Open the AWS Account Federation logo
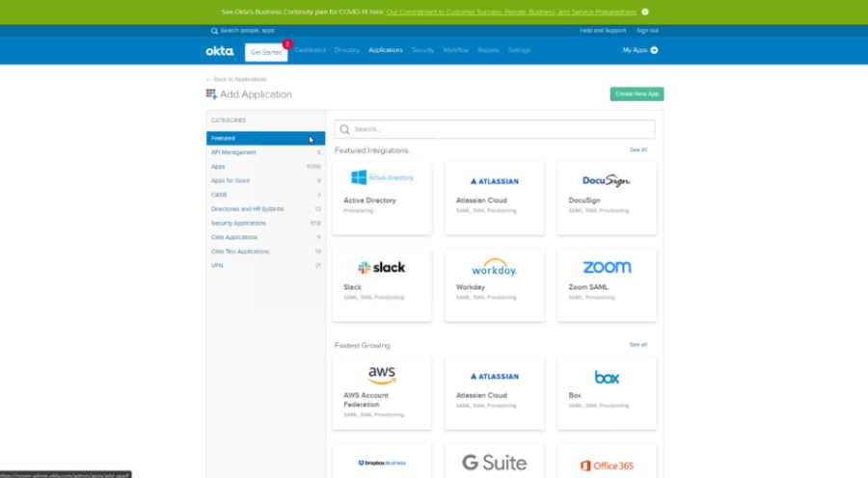The width and height of the screenshot is (868, 478). tap(381, 375)
